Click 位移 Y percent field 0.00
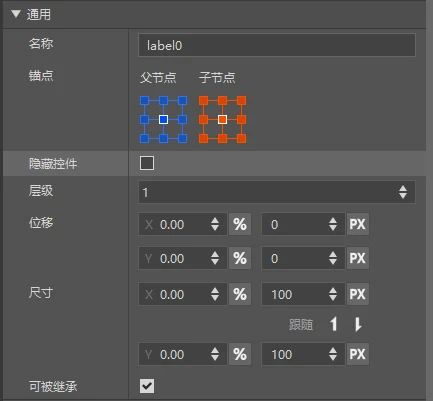The height and width of the screenshot is (401, 433). [x=183, y=258]
